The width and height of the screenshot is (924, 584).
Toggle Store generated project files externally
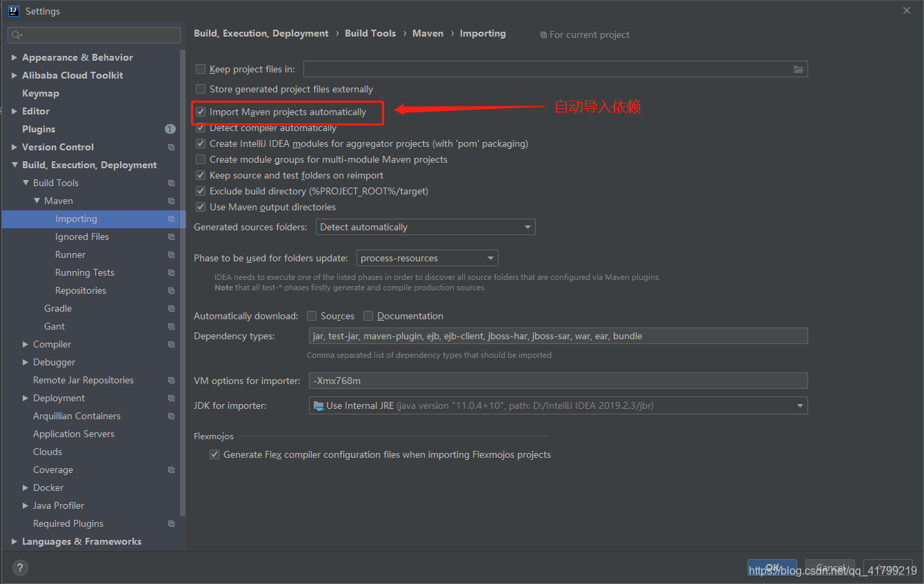201,89
